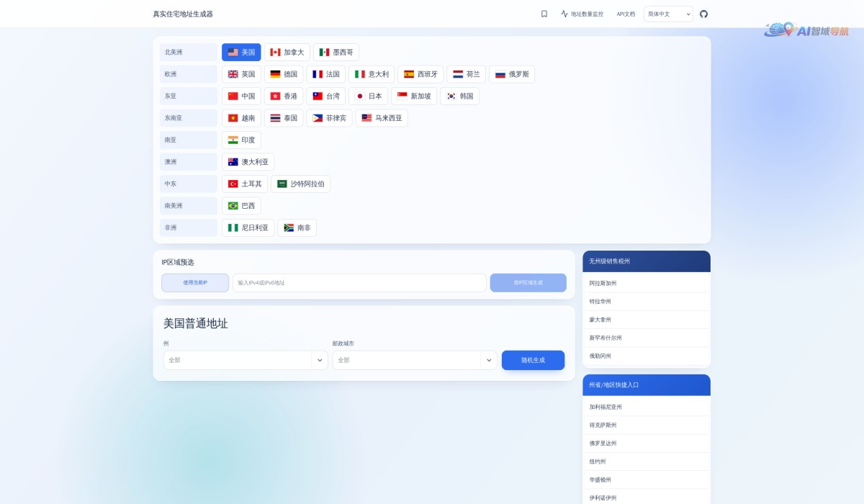This screenshot has height=504, width=864.
Task: Select 巴西 country button
Action: 241,206
